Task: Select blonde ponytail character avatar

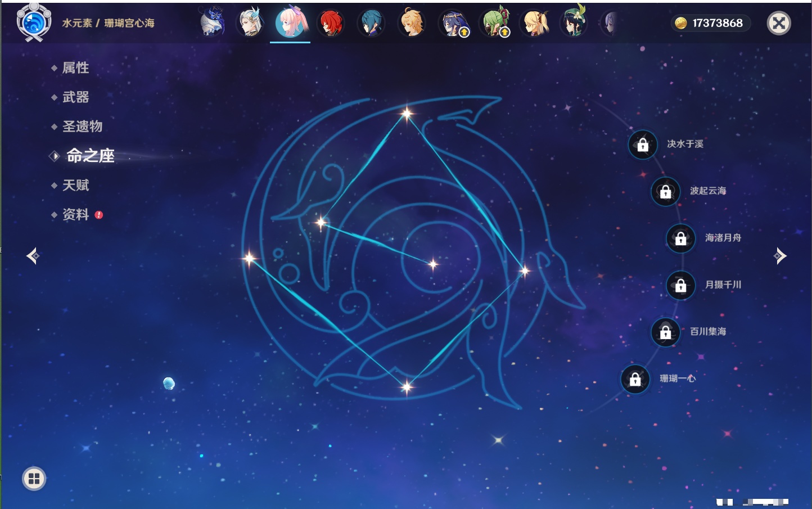Action: click(x=534, y=23)
